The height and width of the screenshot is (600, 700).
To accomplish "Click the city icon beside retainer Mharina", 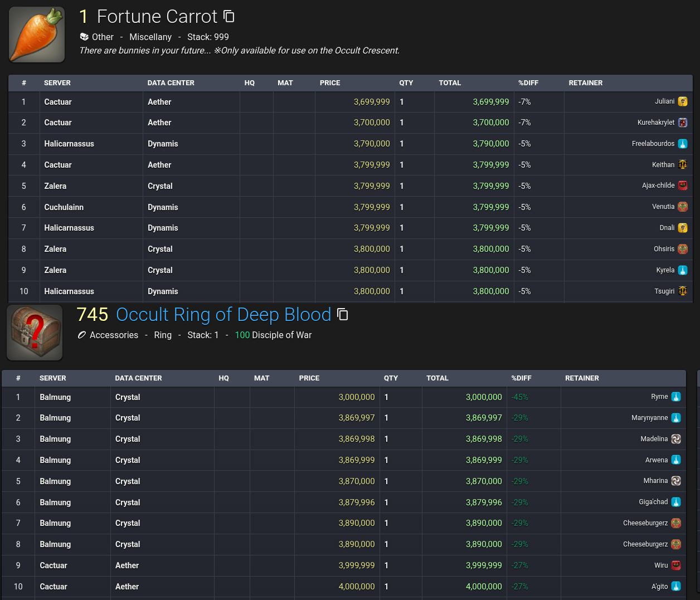I will (676, 481).
